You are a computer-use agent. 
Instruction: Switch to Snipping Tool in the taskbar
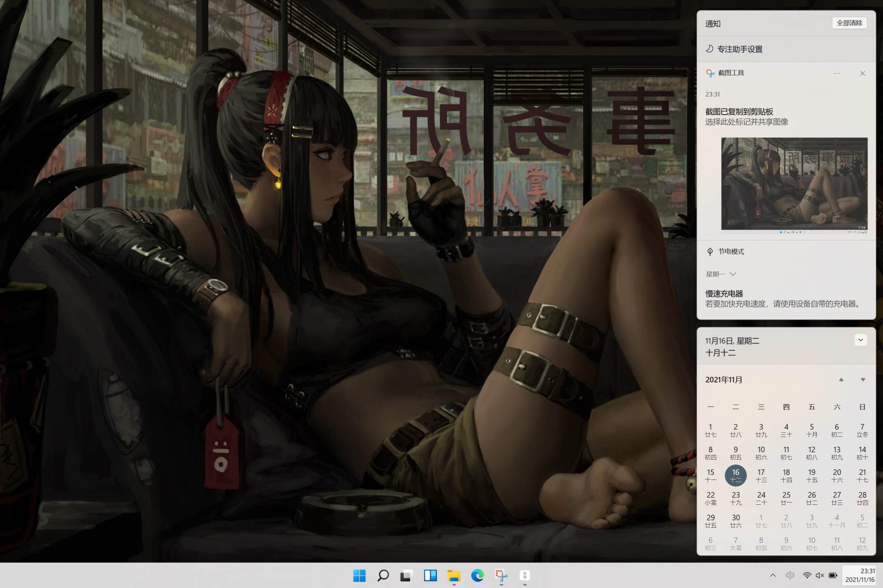[x=501, y=575]
